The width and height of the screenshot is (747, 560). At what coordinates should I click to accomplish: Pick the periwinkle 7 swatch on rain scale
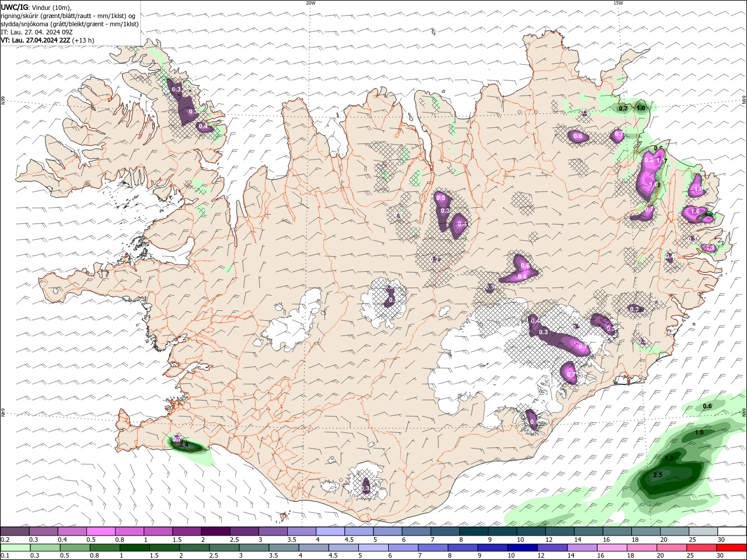432,548
